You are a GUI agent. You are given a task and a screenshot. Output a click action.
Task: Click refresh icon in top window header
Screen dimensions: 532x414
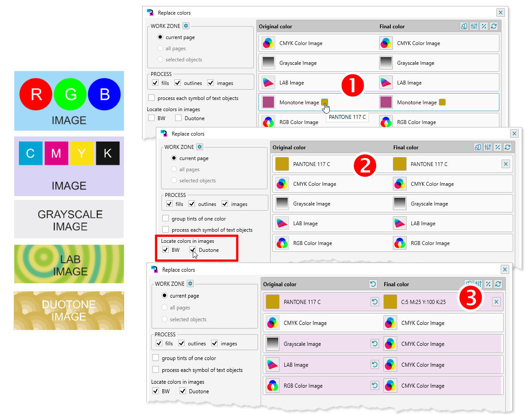[x=494, y=26]
